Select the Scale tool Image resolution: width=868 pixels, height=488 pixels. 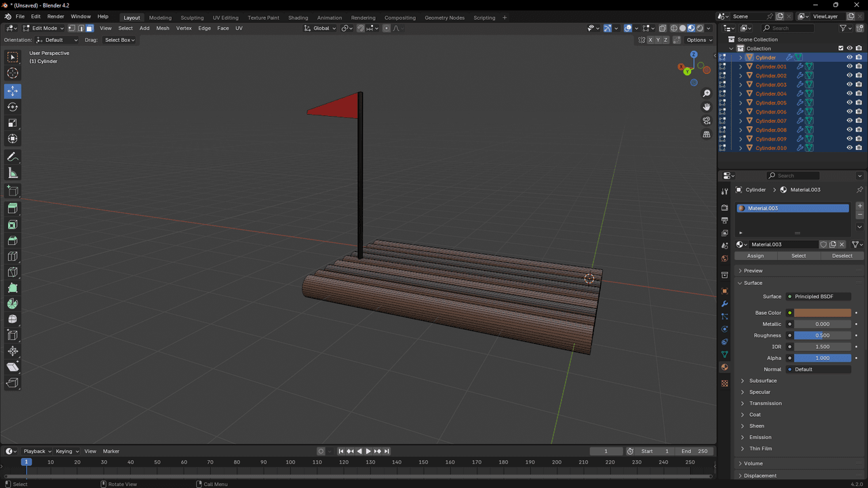(12, 123)
